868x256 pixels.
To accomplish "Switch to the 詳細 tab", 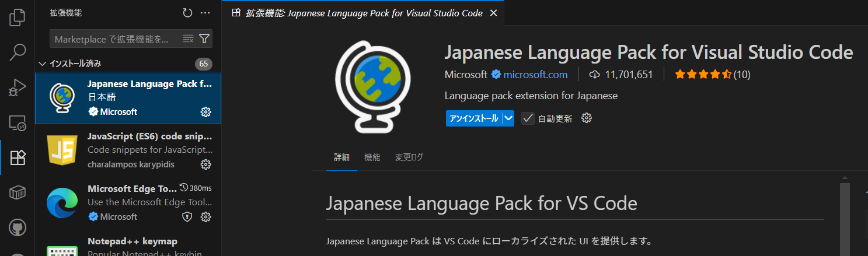I will (341, 157).
